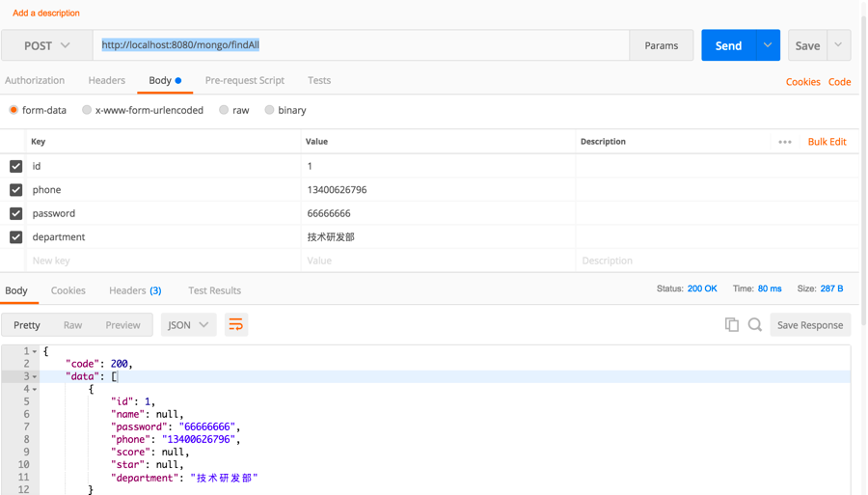Select the binary body option
Image resolution: width=868 pixels, height=495 pixels.
[x=270, y=110]
